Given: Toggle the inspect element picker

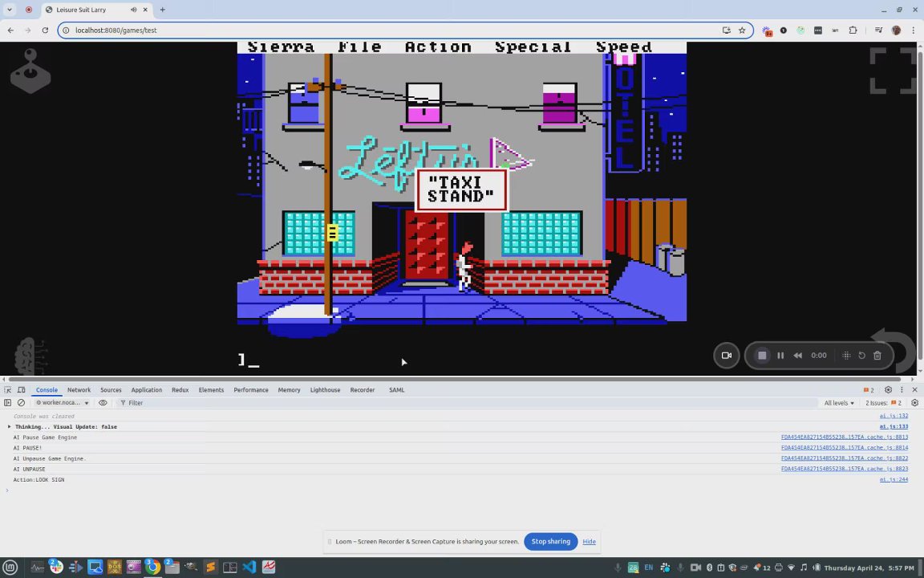Looking at the screenshot, I should (8, 390).
